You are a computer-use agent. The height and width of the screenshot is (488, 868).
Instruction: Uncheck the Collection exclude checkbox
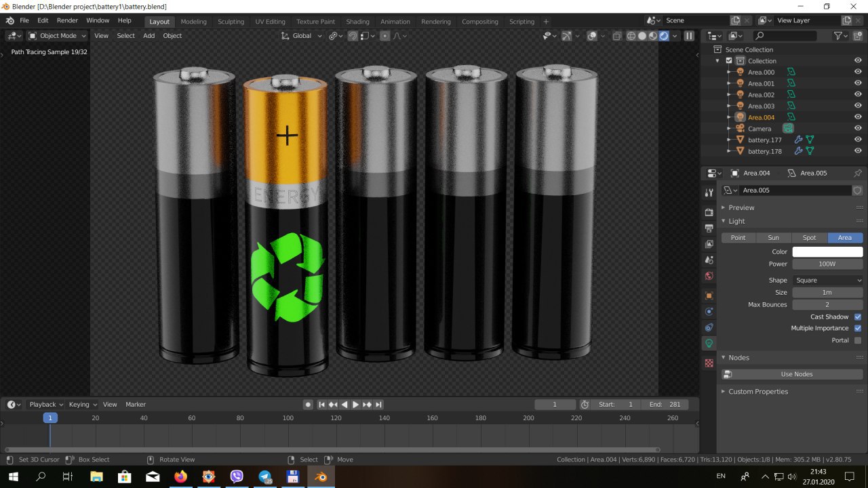pyautogui.click(x=729, y=60)
